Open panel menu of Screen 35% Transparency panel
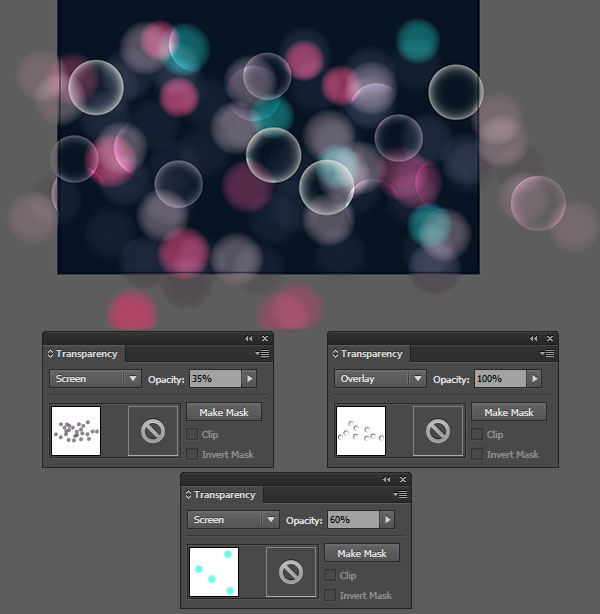 262,354
